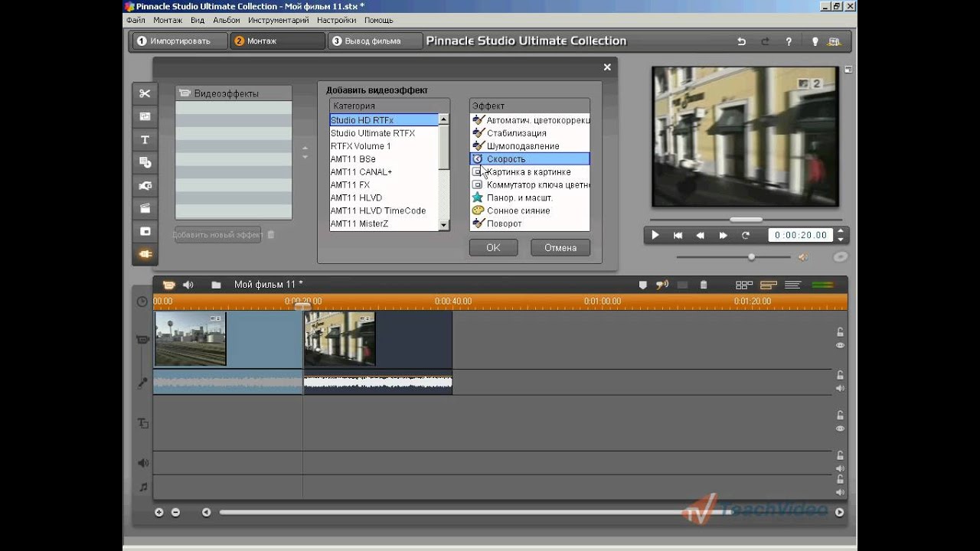Zoom out the timeline with the minus icon

(175, 512)
